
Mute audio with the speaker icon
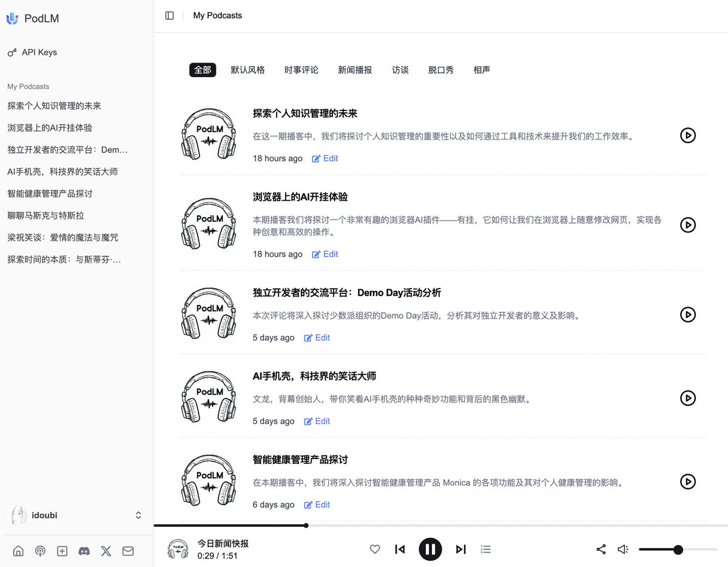point(622,549)
